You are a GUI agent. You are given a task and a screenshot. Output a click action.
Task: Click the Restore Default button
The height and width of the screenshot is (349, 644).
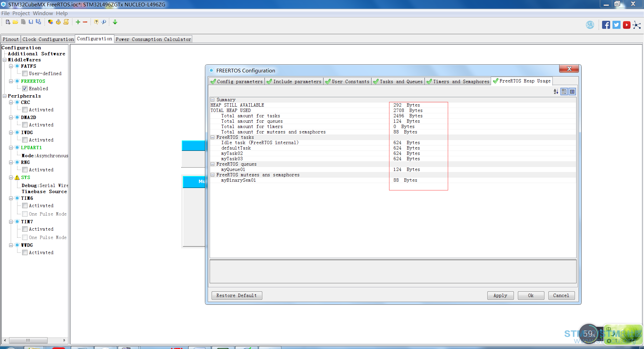[236, 295]
